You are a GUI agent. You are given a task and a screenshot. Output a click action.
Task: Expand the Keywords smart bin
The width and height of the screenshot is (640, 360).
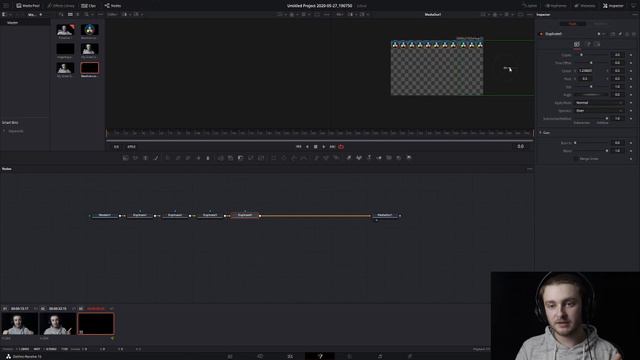5,131
